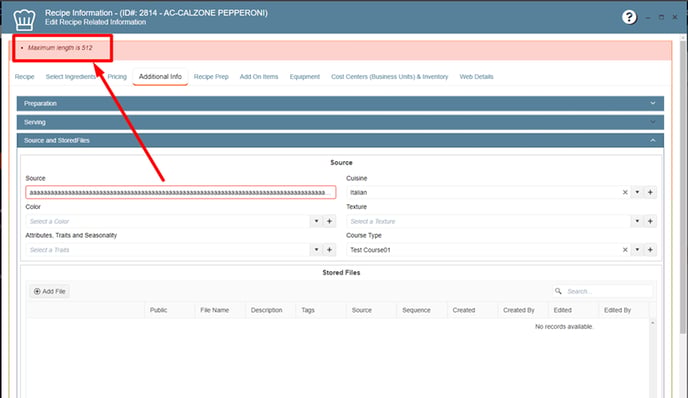
Task: Sort by the Sequence column header
Action: click(422, 310)
